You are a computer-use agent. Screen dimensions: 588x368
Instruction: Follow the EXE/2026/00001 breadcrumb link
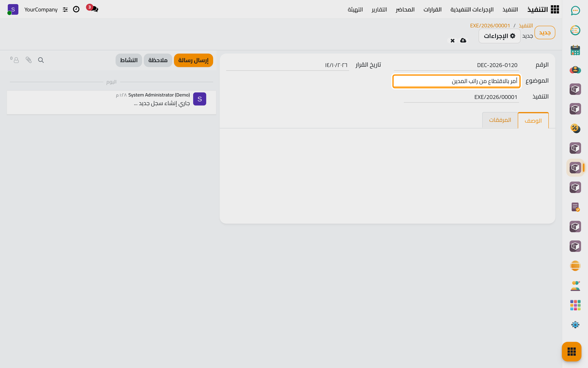pyautogui.click(x=490, y=25)
